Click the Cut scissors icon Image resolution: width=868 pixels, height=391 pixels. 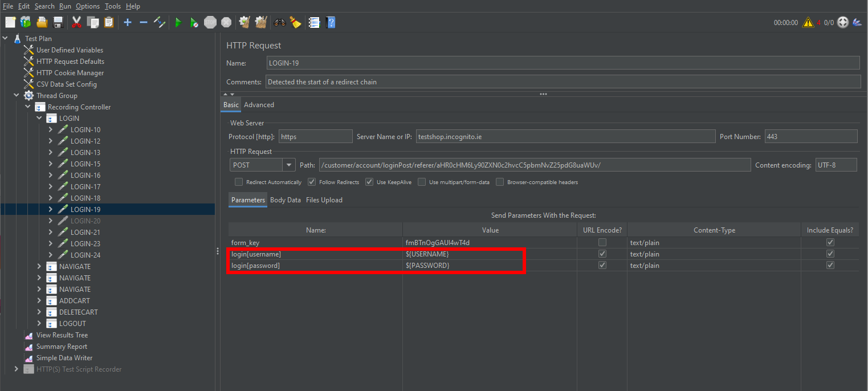pyautogui.click(x=76, y=22)
